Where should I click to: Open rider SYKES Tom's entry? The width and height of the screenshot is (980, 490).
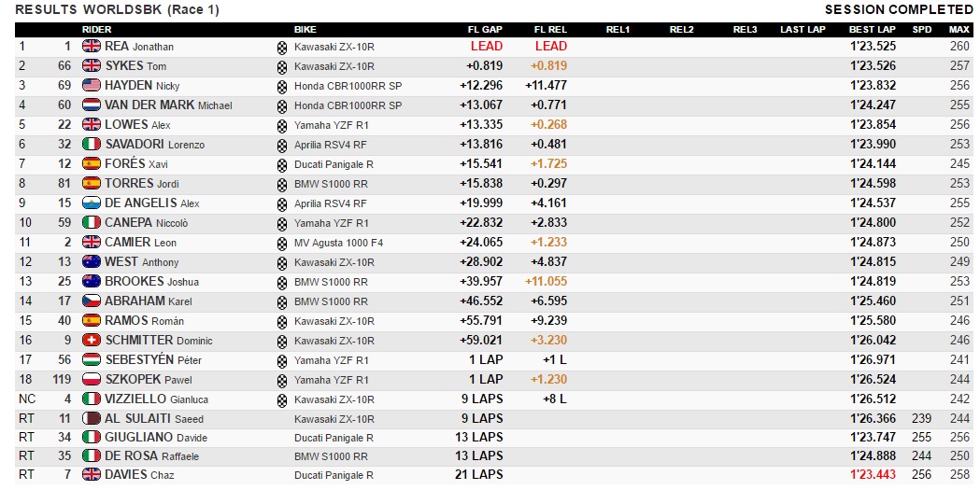coord(135,65)
